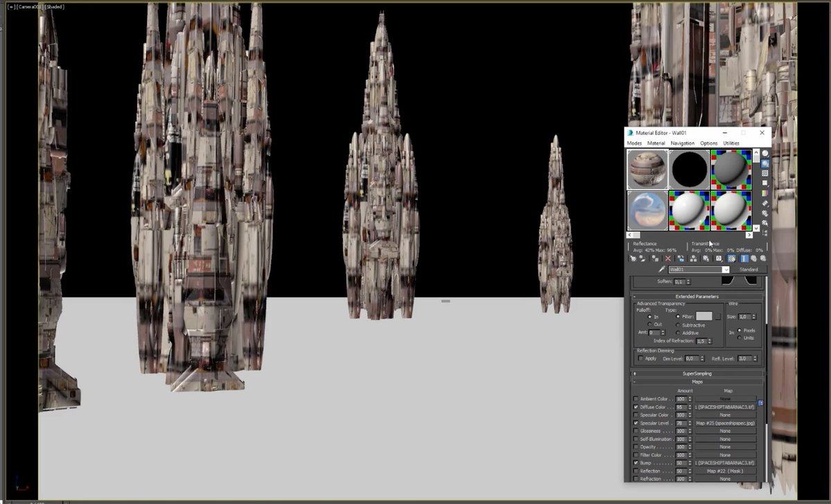This screenshot has width=831, height=504.
Task: Toggle the checkered Background icon
Action: (765, 173)
